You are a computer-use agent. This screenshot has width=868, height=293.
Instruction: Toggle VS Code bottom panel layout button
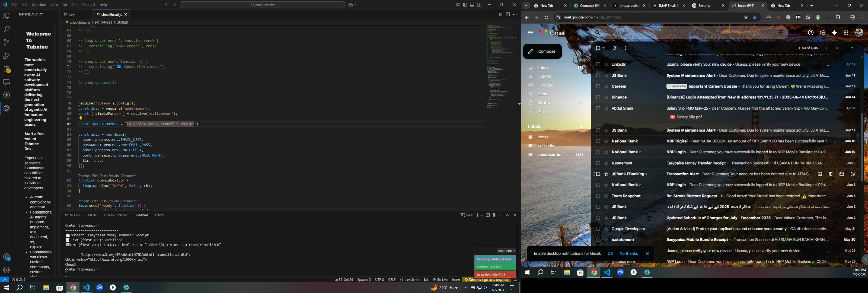pos(472,5)
